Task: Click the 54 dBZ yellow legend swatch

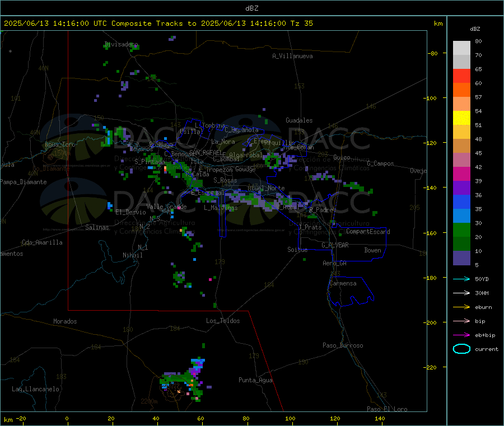Action: coord(461,118)
